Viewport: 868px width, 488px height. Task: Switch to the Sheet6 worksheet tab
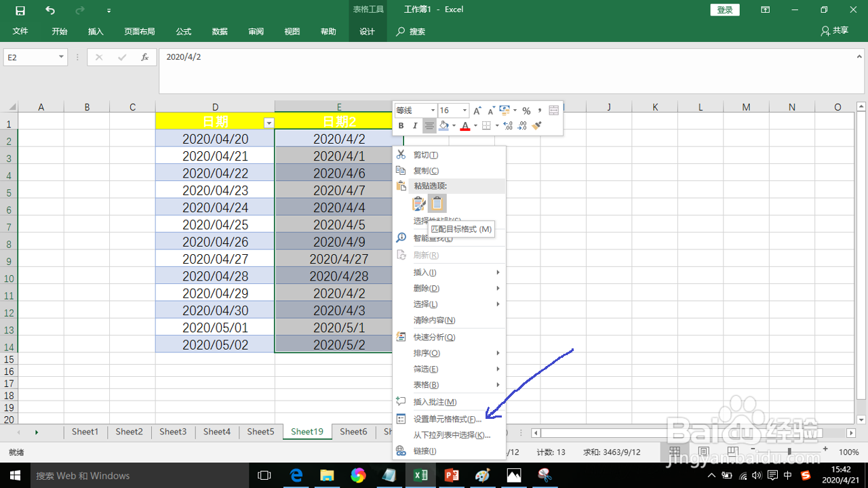pyautogui.click(x=353, y=432)
